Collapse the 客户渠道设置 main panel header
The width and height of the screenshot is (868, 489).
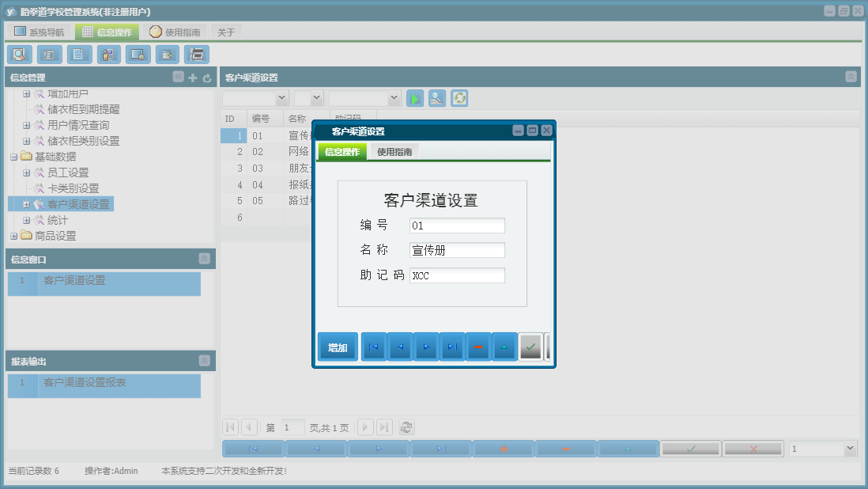851,77
